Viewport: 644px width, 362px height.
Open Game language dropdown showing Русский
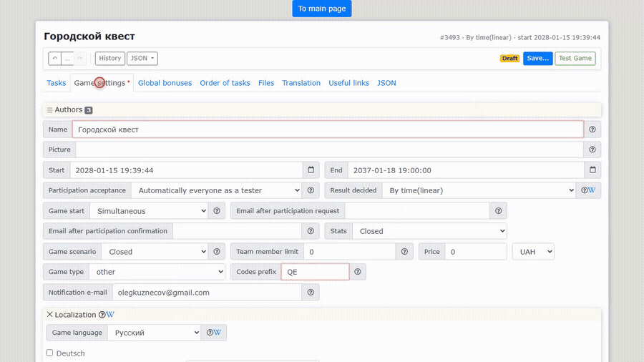(x=154, y=333)
